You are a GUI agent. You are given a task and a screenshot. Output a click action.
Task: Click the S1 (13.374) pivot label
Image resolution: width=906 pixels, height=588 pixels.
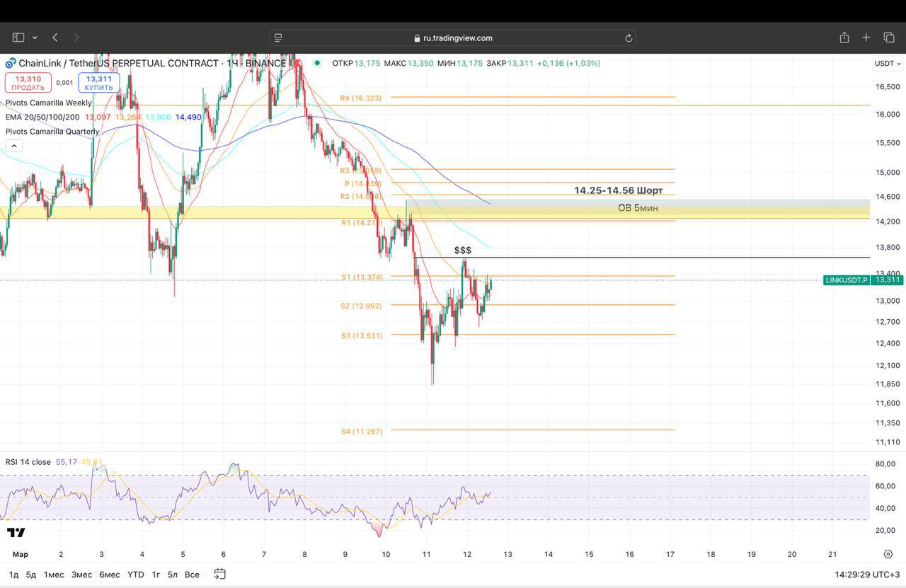click(362, 277)
